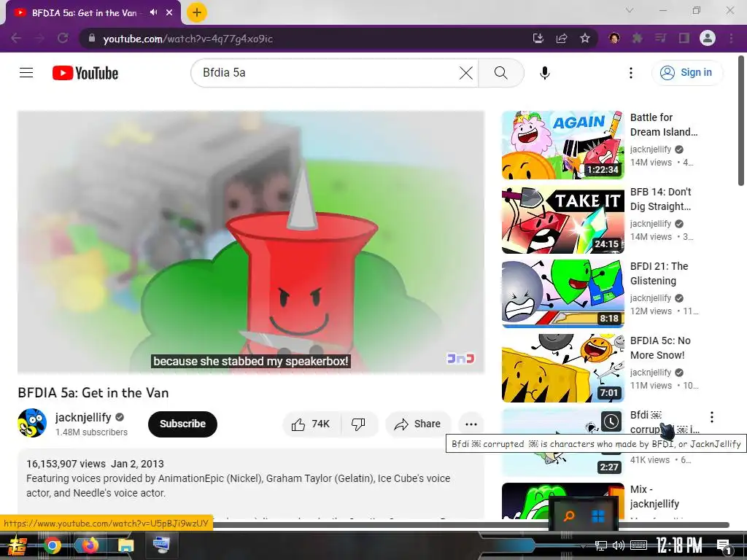This screenshot has height=560, width=747.
Task: Open the extension avatar icon beside star
Action: 614,38
